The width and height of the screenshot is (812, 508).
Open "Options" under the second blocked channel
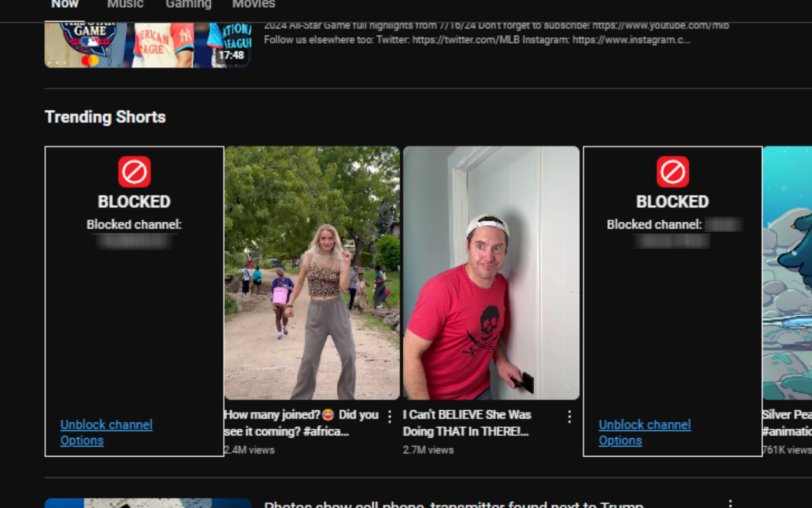click(620, 440)
